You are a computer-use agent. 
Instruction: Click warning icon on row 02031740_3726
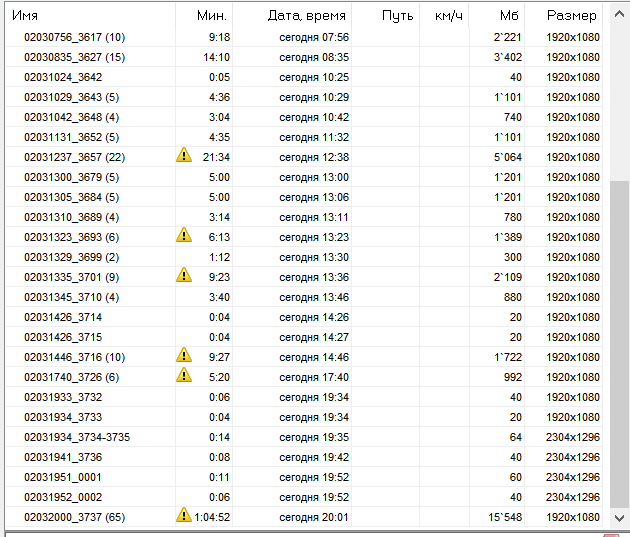(183, 375)
